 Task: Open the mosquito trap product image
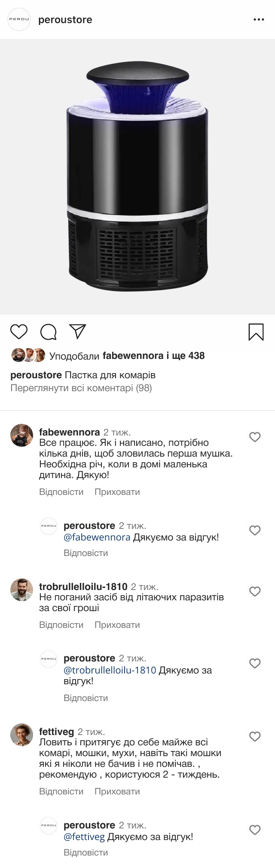137,177
